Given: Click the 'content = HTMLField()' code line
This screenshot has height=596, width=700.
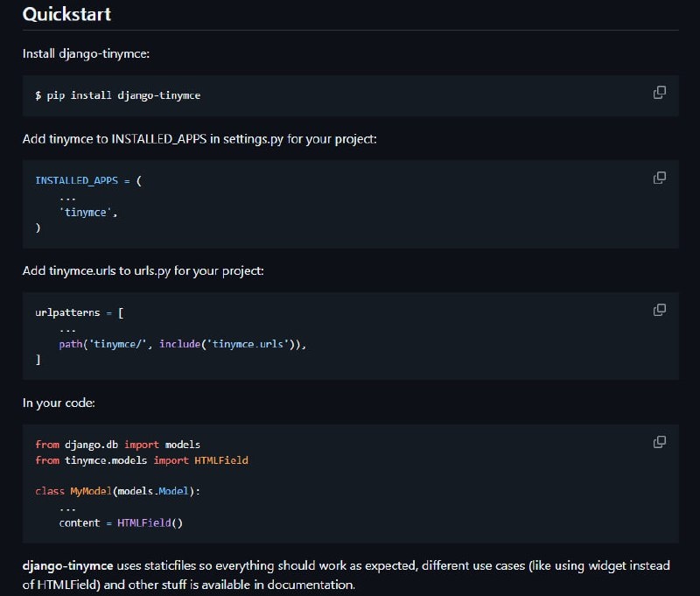Looking at the screenshot, I should click(x=121, y=523).
